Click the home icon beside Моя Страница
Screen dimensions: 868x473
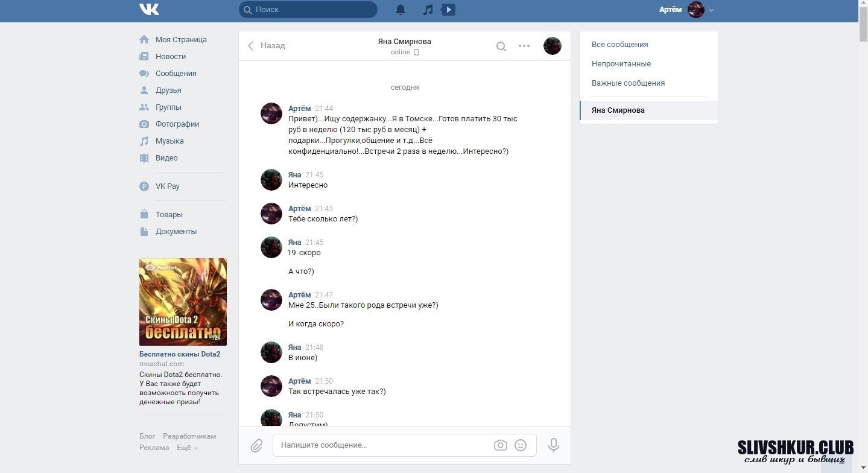pos(144,40)
